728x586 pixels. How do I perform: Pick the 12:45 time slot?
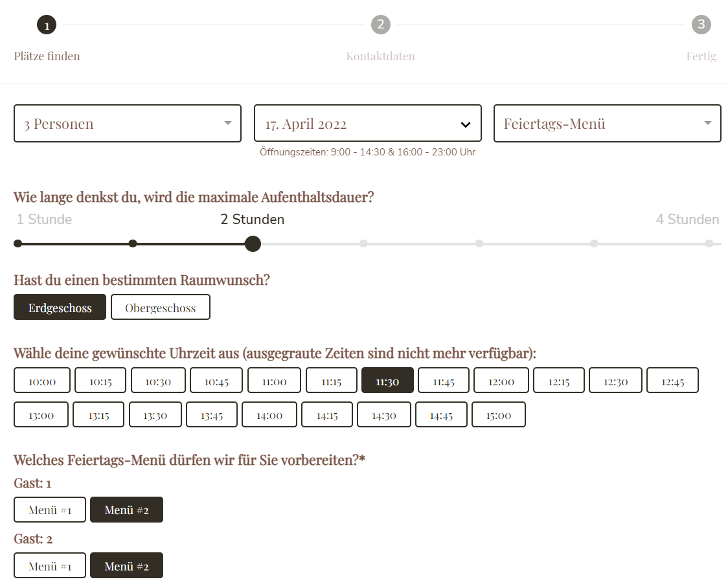click(x=672, y=381)
